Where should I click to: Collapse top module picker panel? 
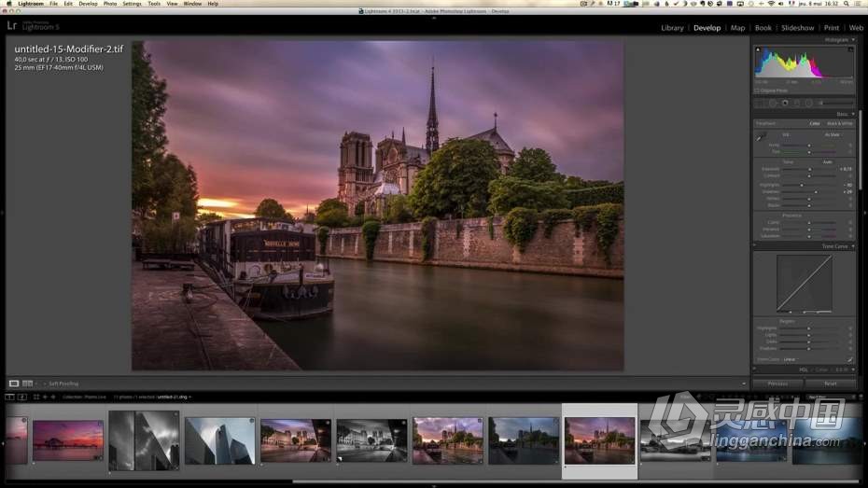pyautogui.click(x=433, y=18)
